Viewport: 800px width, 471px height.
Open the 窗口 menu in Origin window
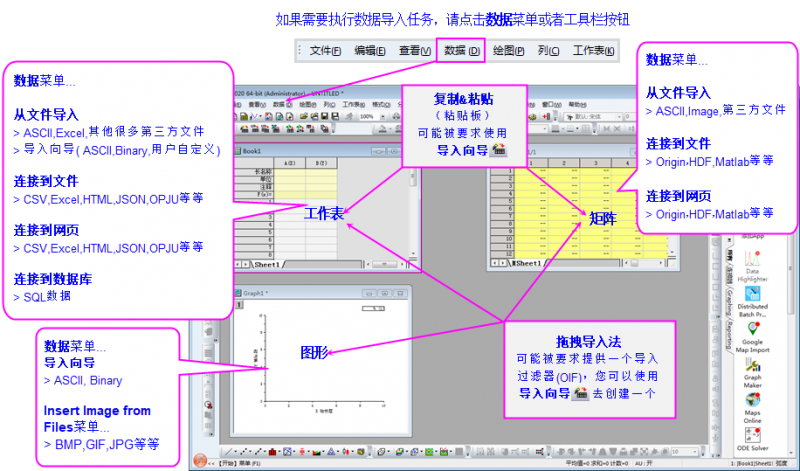(x=552, y=105)
